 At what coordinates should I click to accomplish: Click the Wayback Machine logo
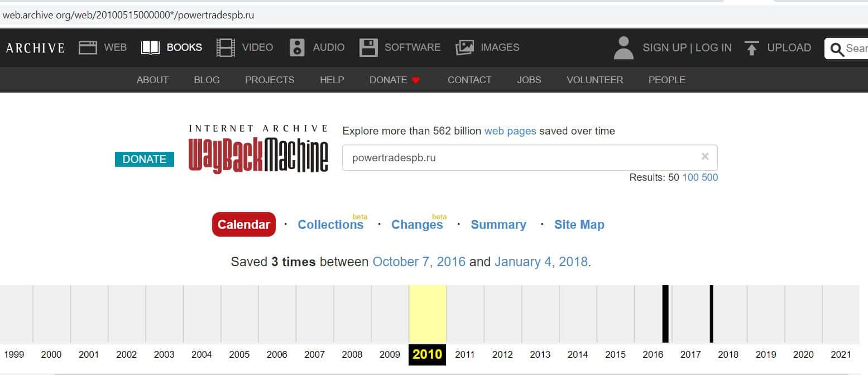[258, 156]
